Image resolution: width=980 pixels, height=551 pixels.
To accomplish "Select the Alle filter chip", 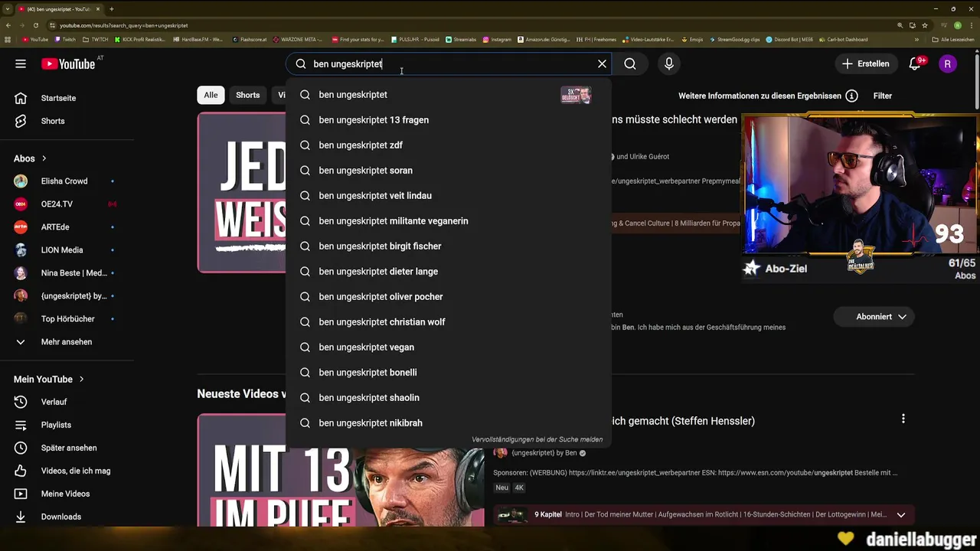I will coord(211,95).
